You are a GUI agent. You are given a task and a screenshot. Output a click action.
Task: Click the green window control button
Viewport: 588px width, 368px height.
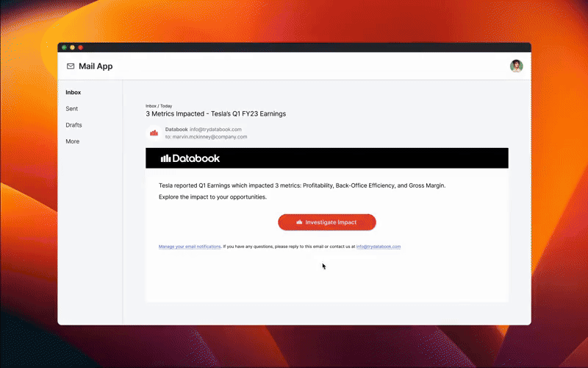[64, 47]
